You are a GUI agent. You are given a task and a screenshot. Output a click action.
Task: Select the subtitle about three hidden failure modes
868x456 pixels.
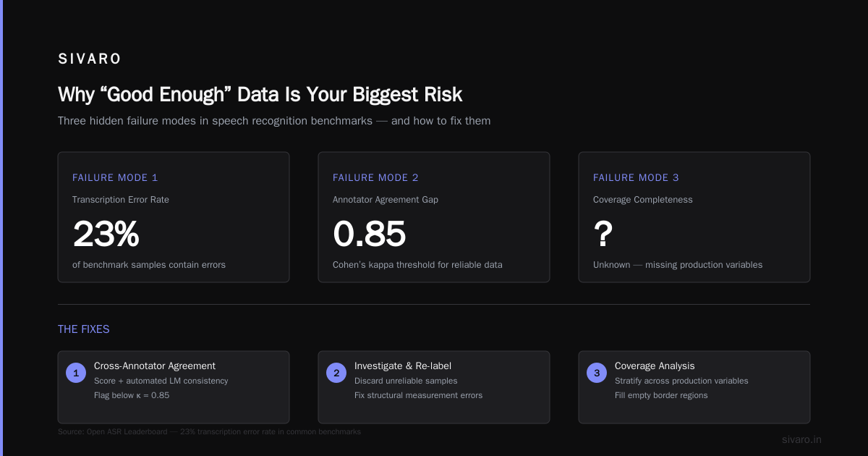274,121
